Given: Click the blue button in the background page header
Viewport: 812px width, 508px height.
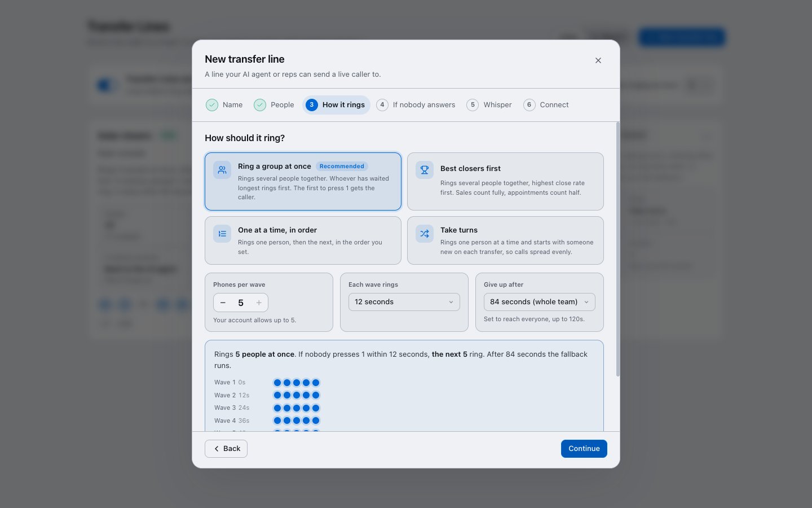Looking at the screenshot, I should coord(682,37).
